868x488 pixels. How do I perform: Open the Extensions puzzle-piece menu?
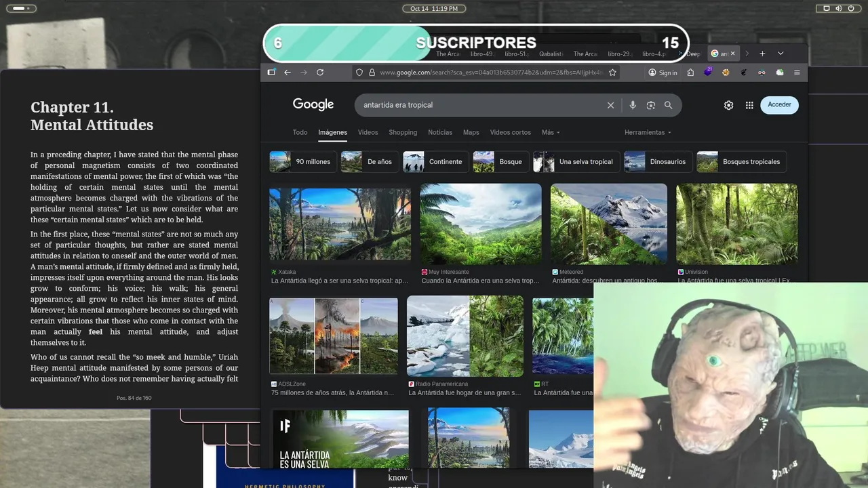click(690, 73)
